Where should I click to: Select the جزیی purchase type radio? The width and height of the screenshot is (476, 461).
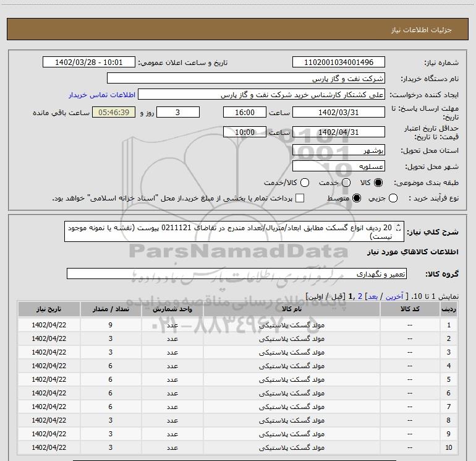(393, 198)
